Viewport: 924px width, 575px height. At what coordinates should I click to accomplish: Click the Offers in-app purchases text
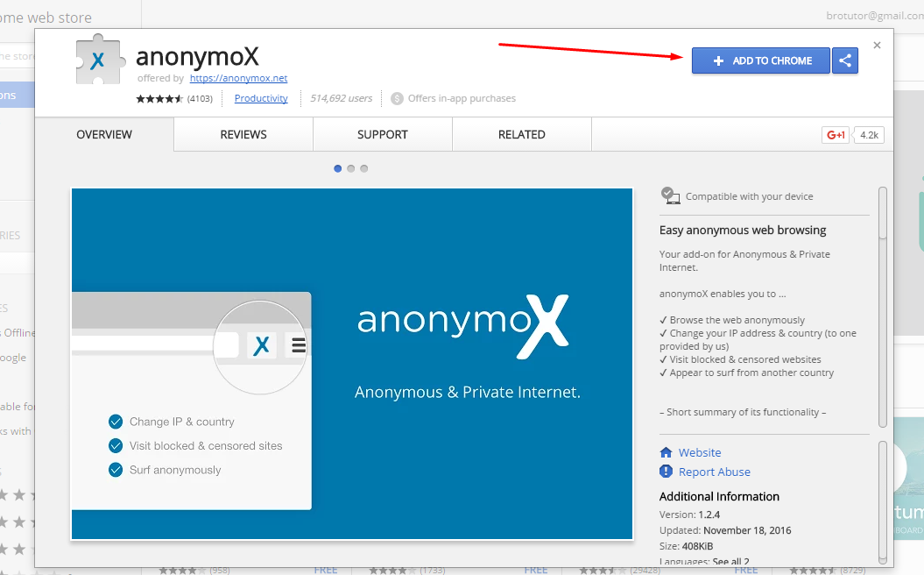(x=462, y=98)
